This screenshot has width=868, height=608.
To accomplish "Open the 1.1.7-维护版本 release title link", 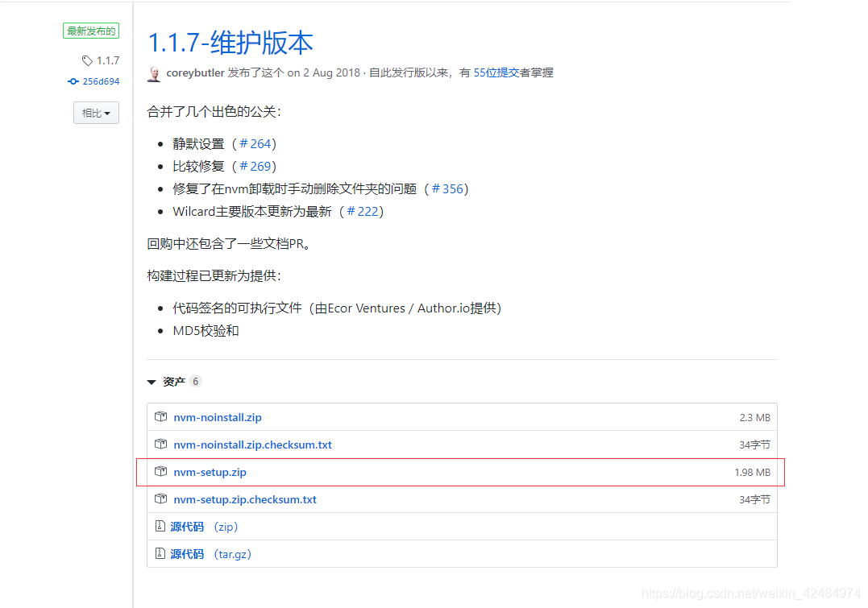I will click(x=230, y=43).
